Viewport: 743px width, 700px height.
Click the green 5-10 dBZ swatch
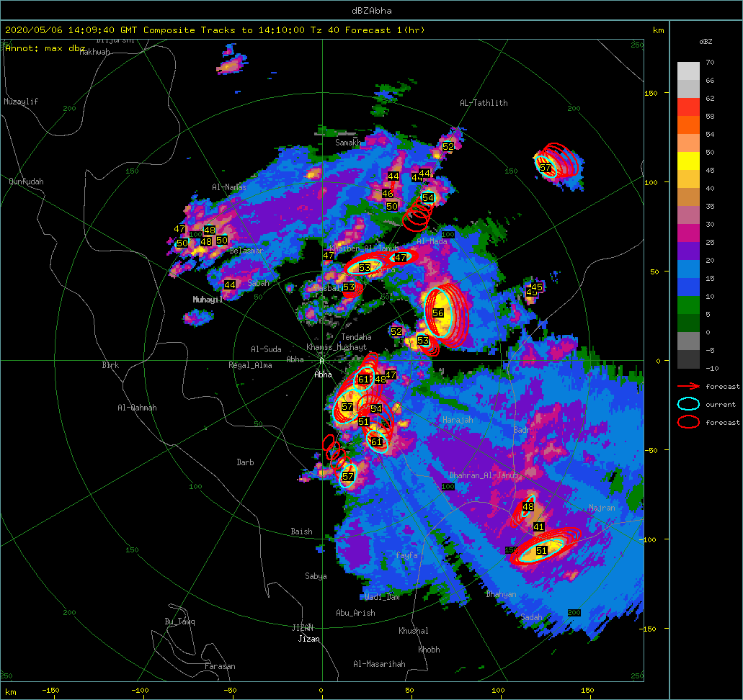[688, 305]
